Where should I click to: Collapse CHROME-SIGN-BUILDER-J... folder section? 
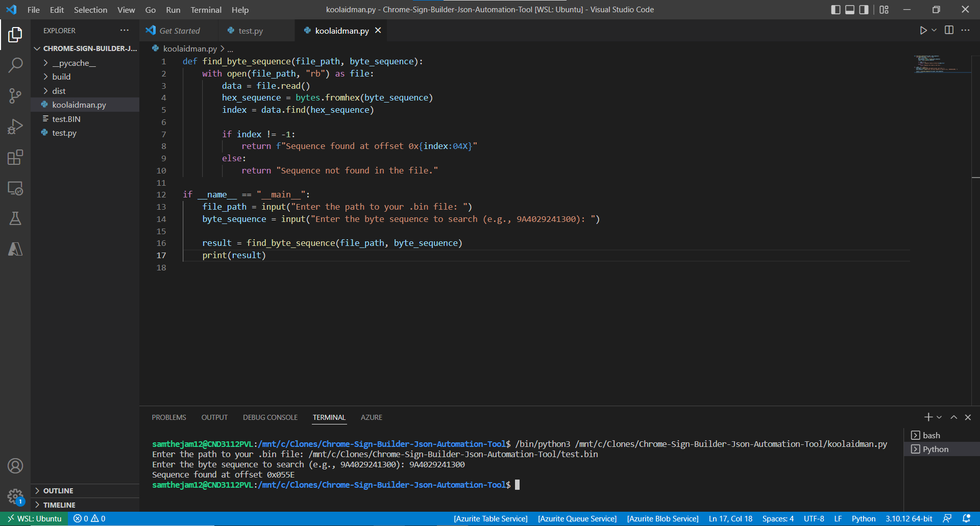click(x=85, y=48)
